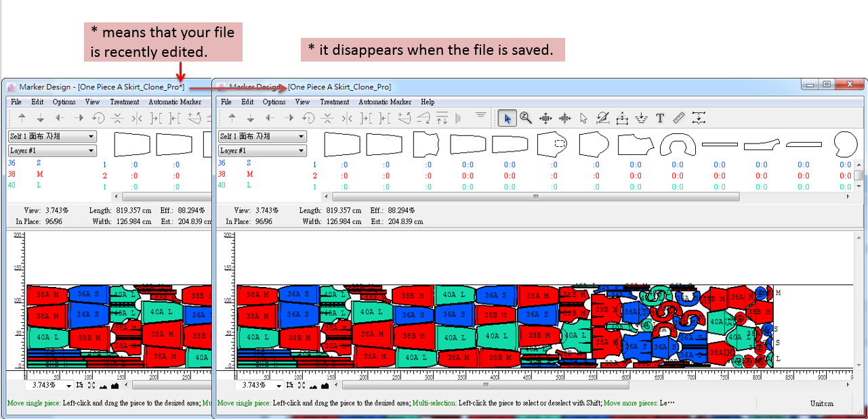
Task: Open Automatic Marker menu in right window
Action: (385, 102)
